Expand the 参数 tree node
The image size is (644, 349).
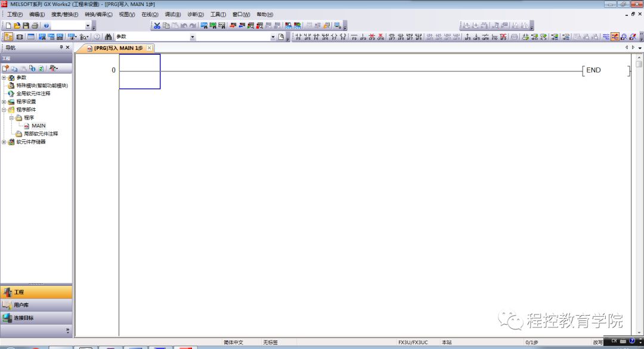click(x=4, y=77)
